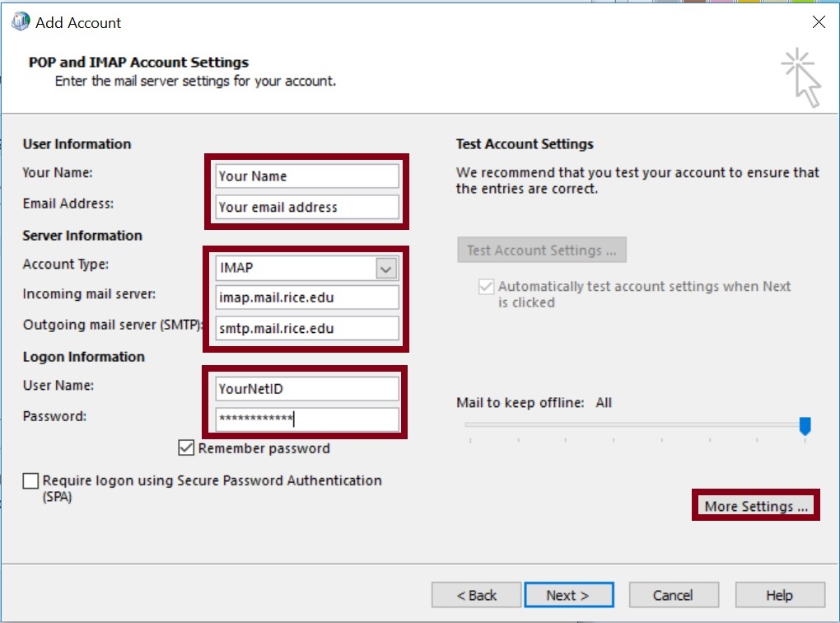Click the User Name field containing YourNetID
This screenshot has height=623, width=840.
click(x=307, y=389)
